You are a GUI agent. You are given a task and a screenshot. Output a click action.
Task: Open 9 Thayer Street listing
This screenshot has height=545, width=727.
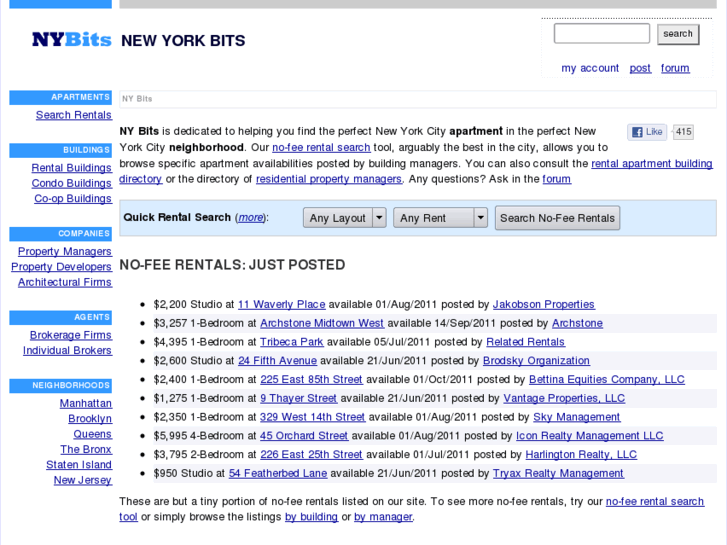click(x=299, y=398)
